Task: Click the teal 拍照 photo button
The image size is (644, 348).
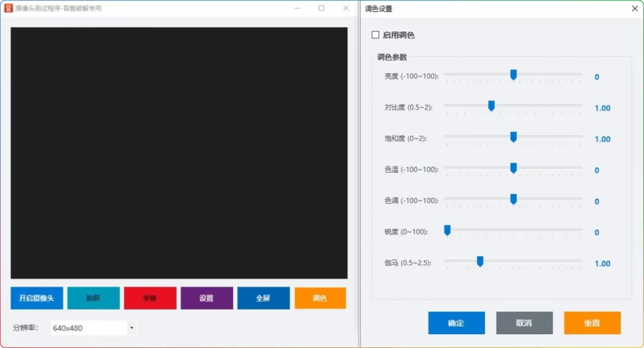Action: click(x=93, y=298)
